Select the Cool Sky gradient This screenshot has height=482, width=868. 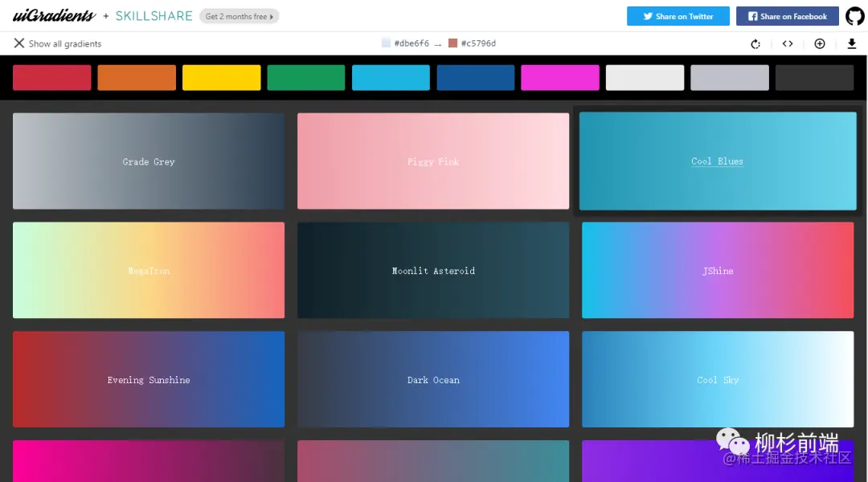(718, 379)
